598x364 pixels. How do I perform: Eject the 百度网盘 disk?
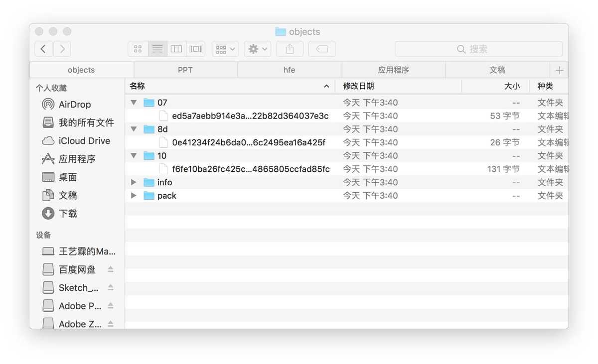click(111, 269)
